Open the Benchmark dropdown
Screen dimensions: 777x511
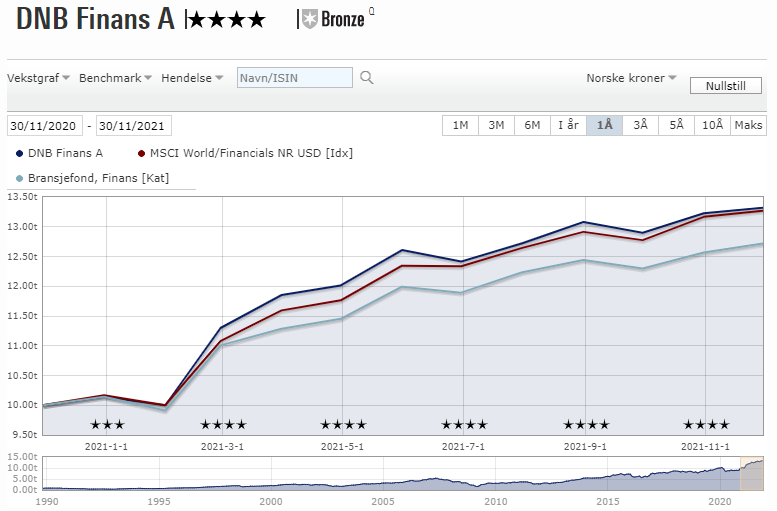pos(115,78)
